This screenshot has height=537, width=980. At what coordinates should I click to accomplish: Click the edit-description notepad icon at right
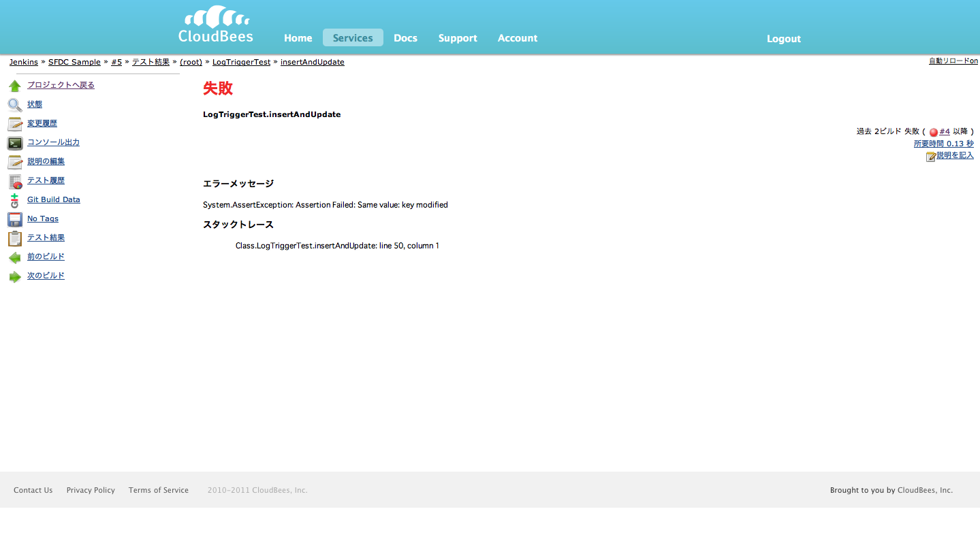tap(931, 157)
